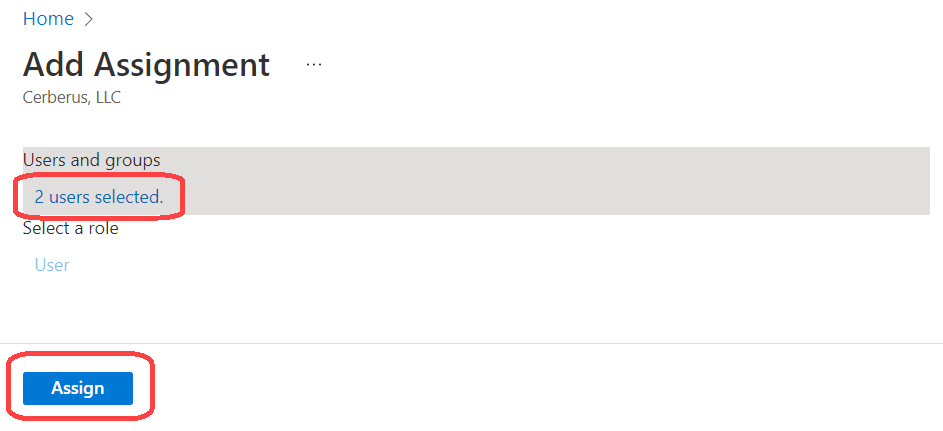Viewport: 943px width, 431px height.
Task: Click the tenant name under the title
Action: tap(71, 98)
